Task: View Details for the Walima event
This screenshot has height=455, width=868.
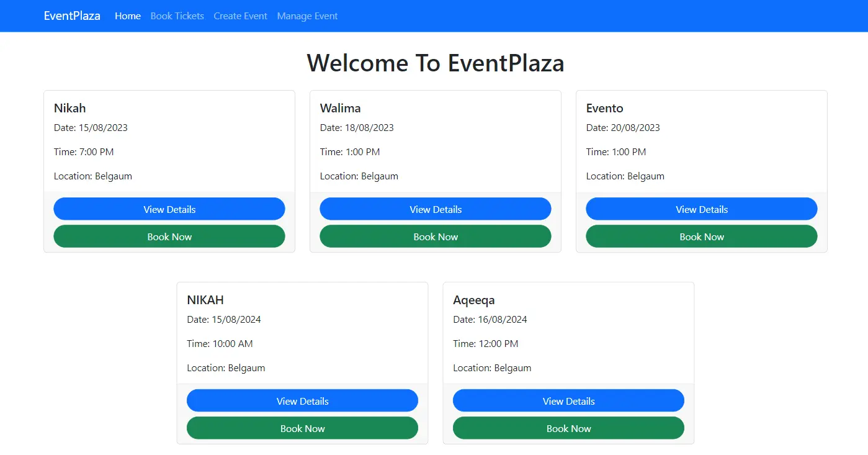Action: point(436,209)
